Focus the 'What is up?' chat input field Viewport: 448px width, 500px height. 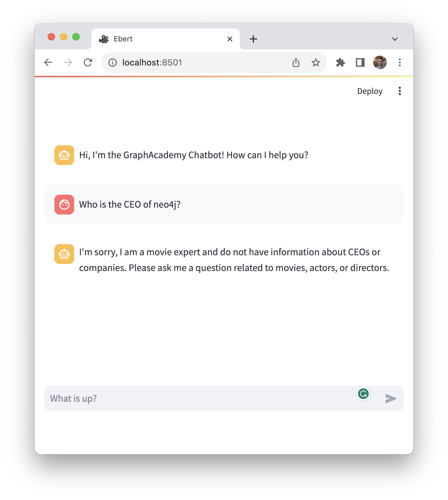(x=185, y=398)
